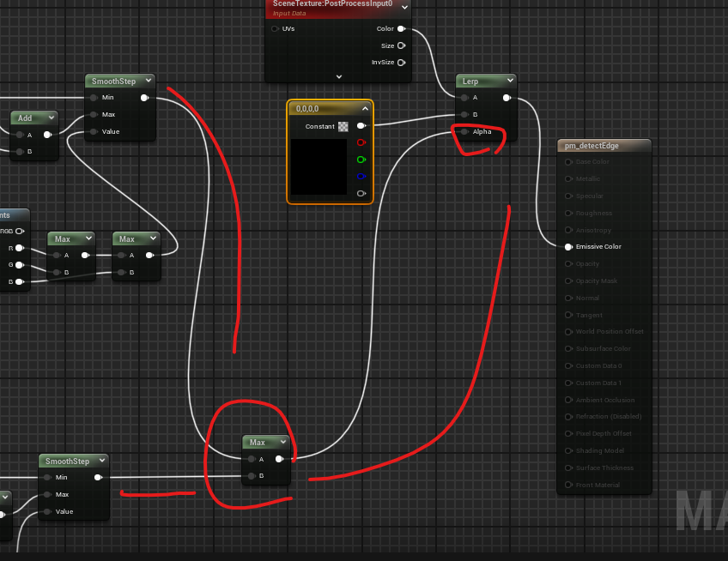Screen dimensions: 728x561
Task: Click the G output pin on the cut-off node
Action: [x=20, y=265]
